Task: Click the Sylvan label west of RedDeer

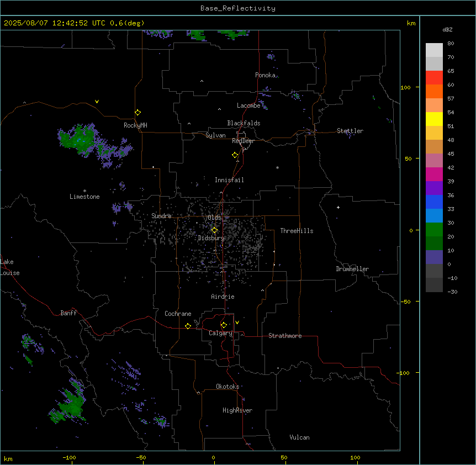Action: pos(215,135)
